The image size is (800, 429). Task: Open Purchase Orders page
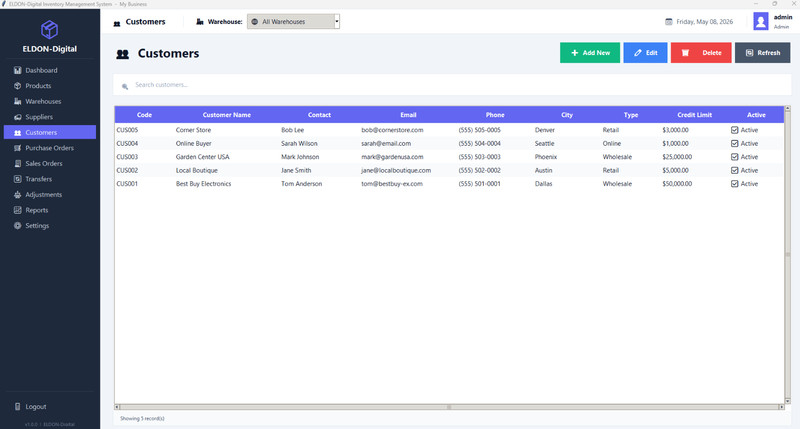(x=49, y=148)
